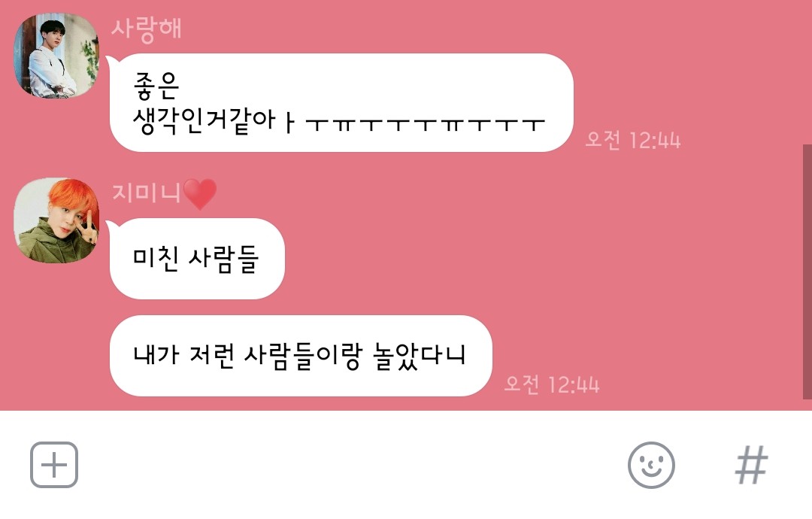Open 사랑해's profile picture
The image size is (812, 519).
pyautogui.click(x=56, y=56)
